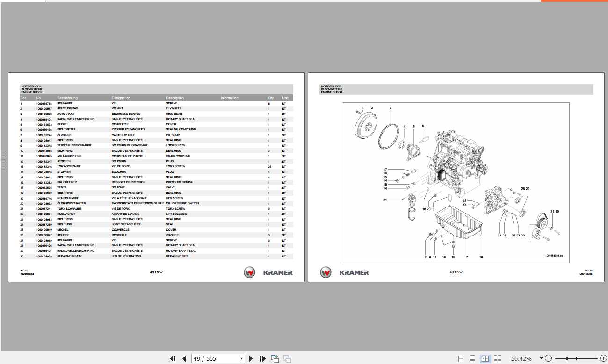Switch to single page view
The height and width of the screenshot is (364, 608).
click(461, 358)
